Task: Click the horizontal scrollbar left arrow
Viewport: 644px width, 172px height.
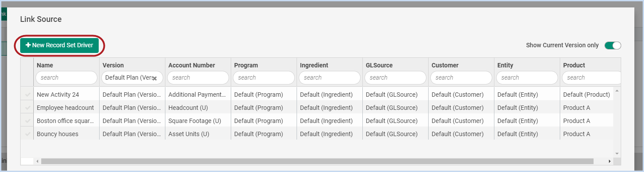Action: tap(37, 161)
